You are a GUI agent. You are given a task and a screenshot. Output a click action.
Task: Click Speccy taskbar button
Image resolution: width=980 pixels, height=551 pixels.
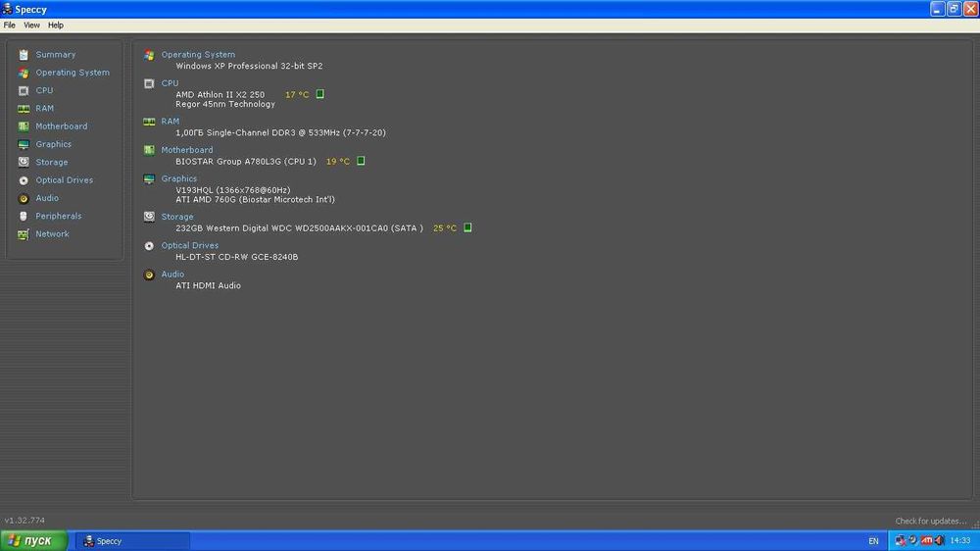click(132, 541)
